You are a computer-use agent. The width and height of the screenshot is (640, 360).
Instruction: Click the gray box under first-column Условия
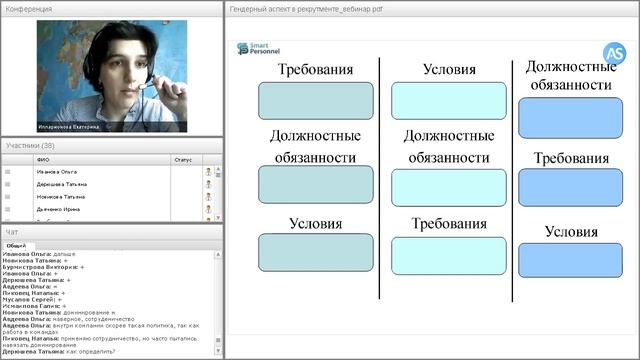[316, 252]
